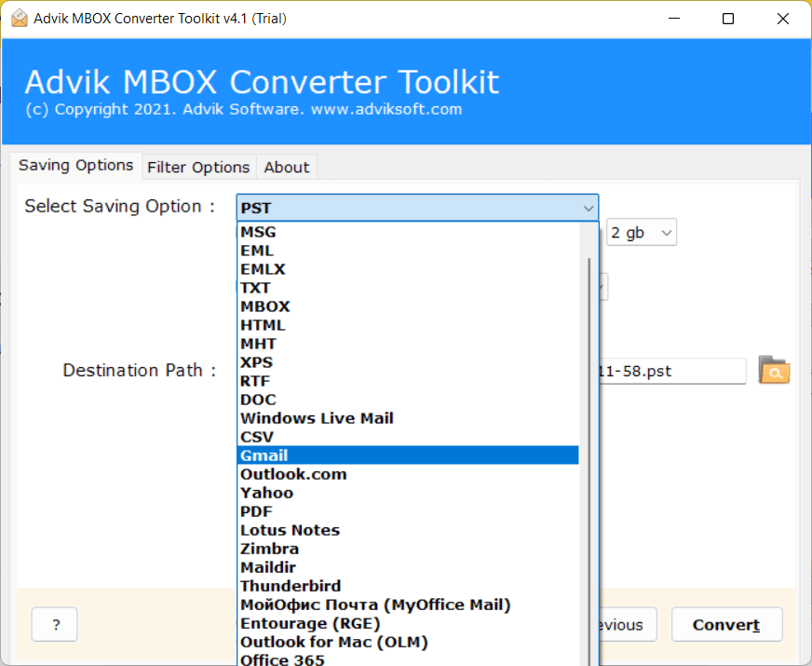The height and width of the screenshot is (666, 812).
Task: Click inside the destination path text field
Action: (x=680, y=371)
